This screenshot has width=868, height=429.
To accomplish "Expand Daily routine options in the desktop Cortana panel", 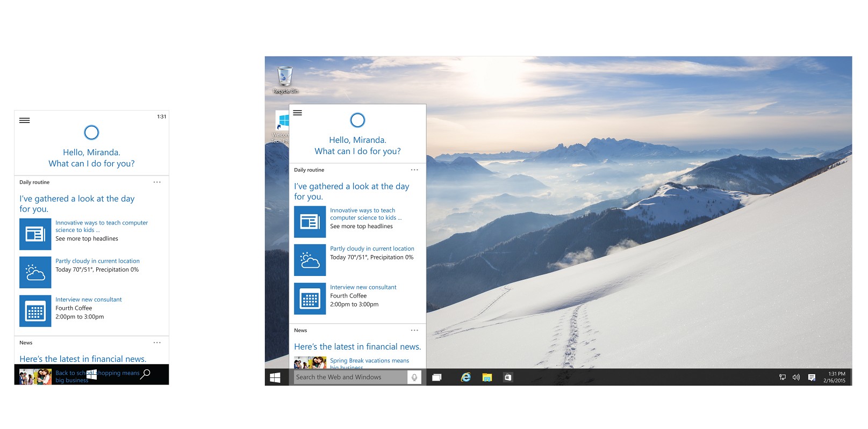I will pos(414,170).
